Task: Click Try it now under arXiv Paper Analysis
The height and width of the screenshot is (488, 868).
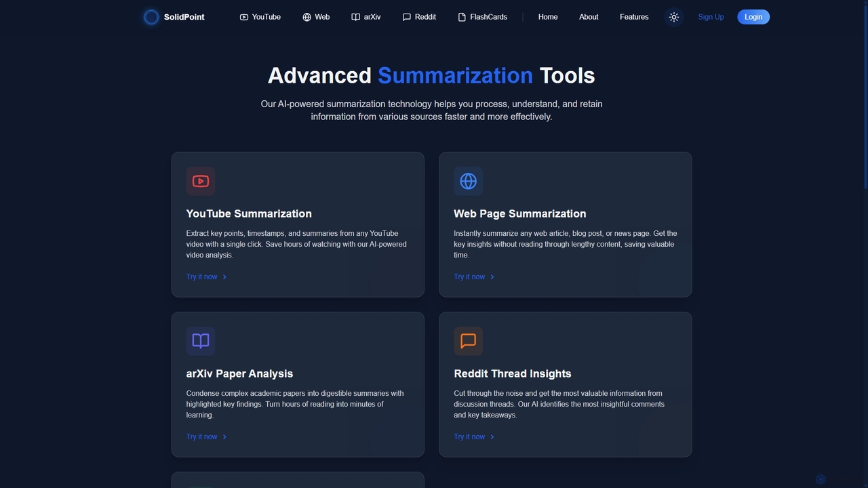Action: pos(202,436)
